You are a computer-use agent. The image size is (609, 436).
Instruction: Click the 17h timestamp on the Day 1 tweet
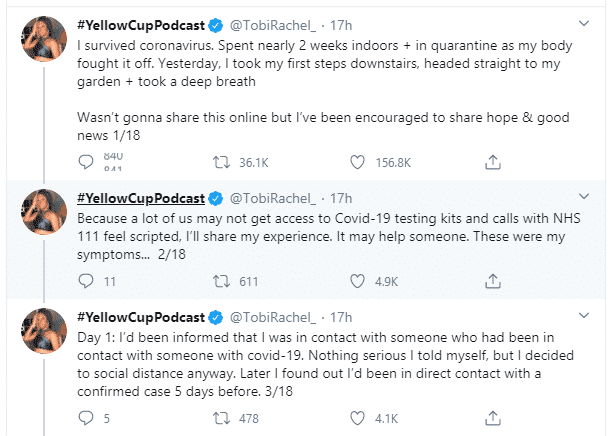342,317
